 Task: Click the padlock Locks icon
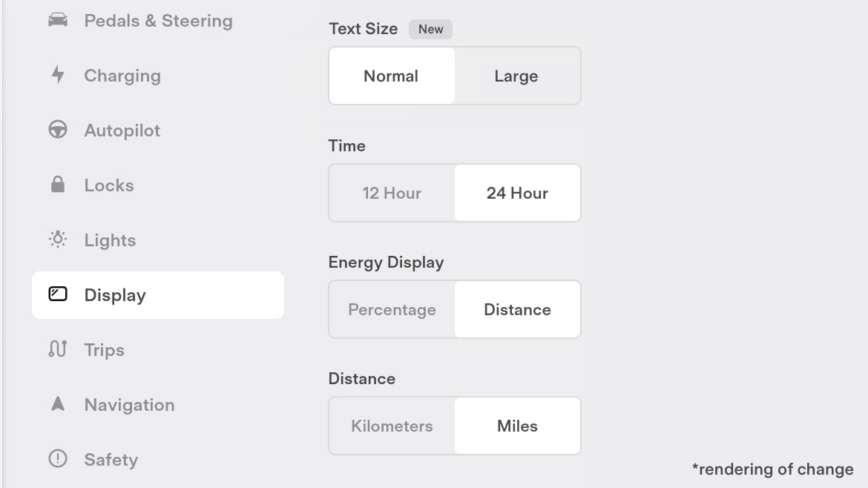(x=58, y=184)
